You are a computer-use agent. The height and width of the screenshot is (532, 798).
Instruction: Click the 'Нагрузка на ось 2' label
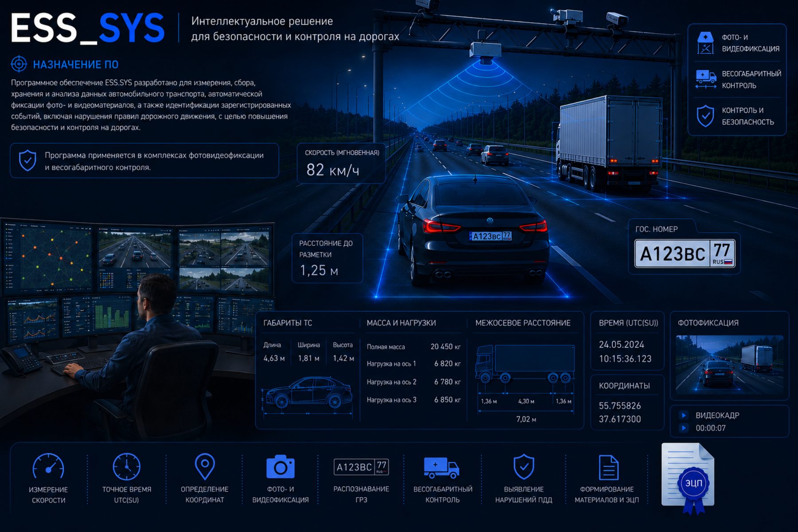pos(391,382)
